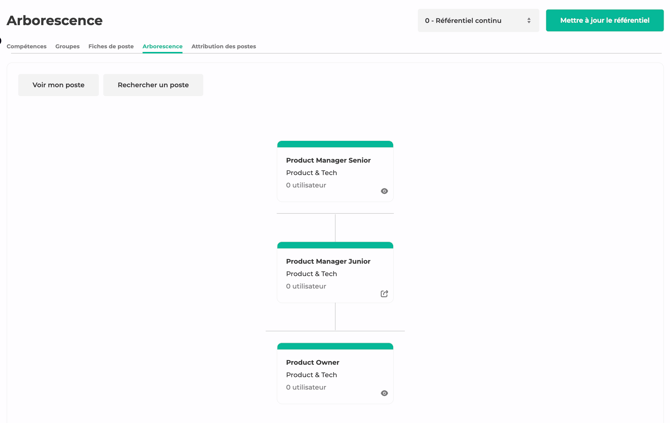Select the Arborescence tab
Screen dimensions: 670x423
pyautogui.click(x=162, y=46)
